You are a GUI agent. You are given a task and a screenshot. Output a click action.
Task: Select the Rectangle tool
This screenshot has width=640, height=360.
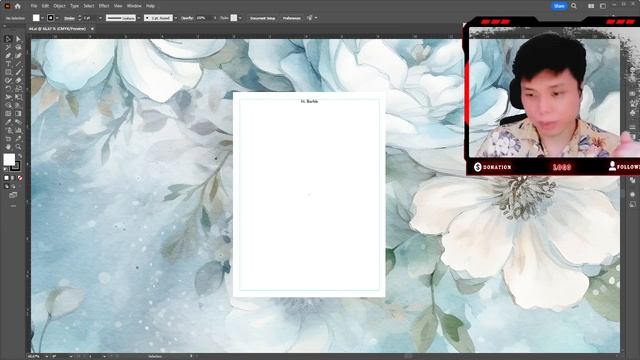tap(8, 72)
